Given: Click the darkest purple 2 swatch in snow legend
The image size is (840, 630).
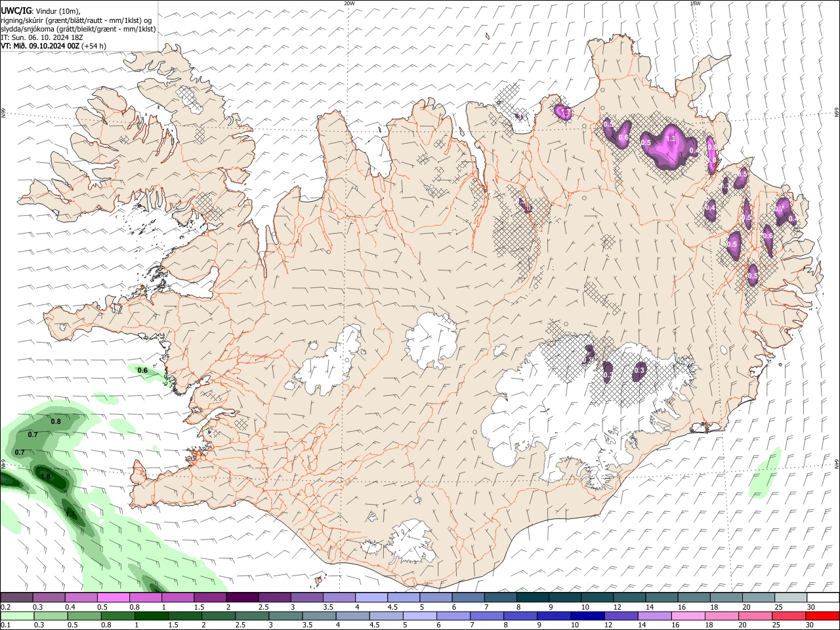Looking at the screenshot, I should point(241,598).
